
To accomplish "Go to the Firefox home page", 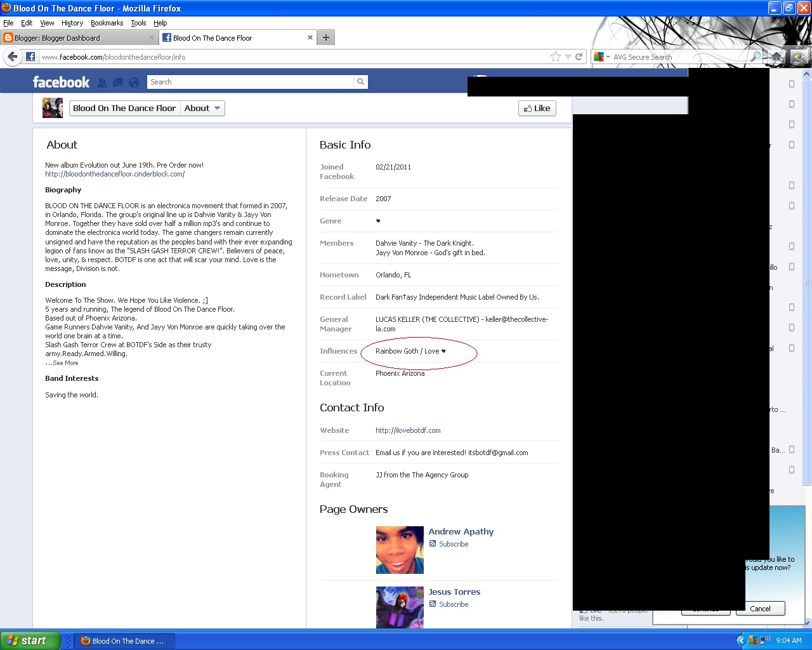I will tap(776, 56).
